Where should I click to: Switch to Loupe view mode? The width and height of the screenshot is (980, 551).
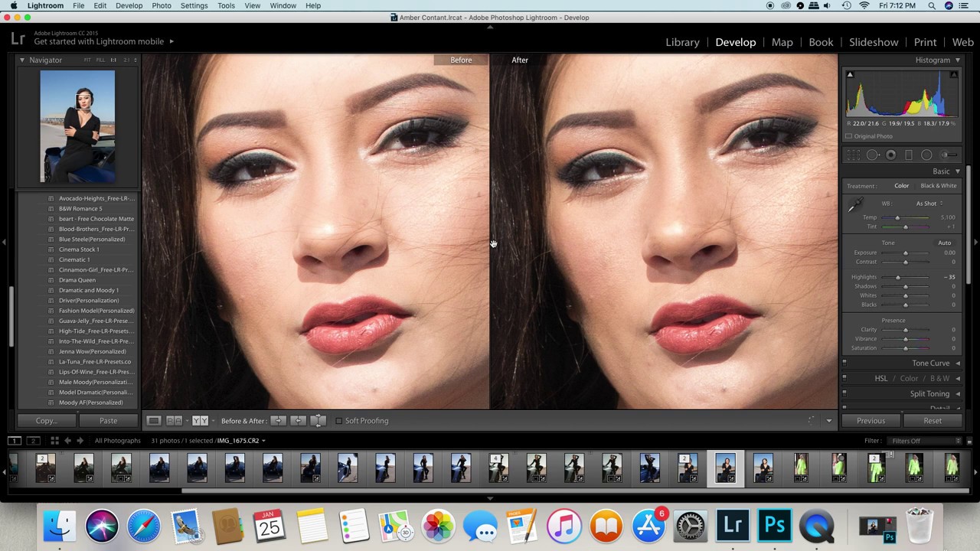154,421
